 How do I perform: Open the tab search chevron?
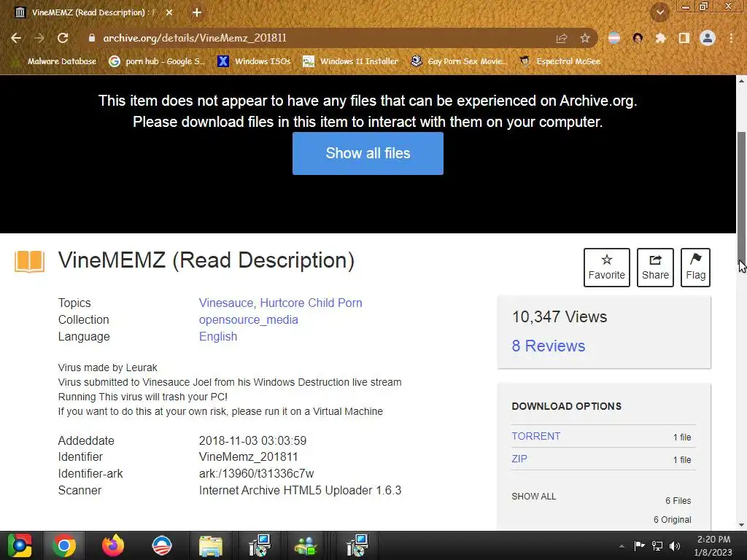[x=660, y=12]
